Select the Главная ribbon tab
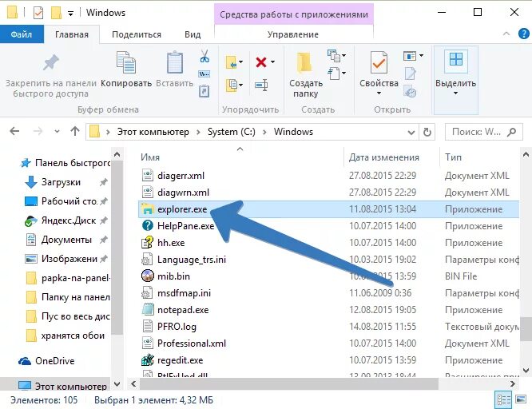Viewport: 532px width, 409px height. (x=72, y=34)
